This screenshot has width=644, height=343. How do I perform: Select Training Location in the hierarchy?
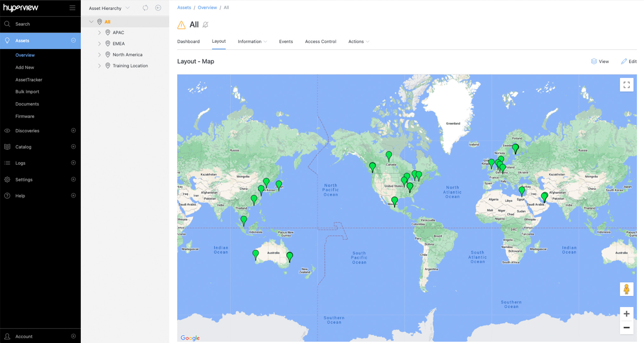(130, 66)
